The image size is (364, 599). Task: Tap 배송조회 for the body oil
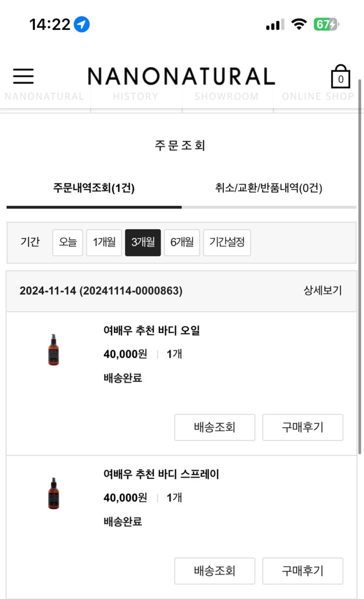(x=215, y=427)
